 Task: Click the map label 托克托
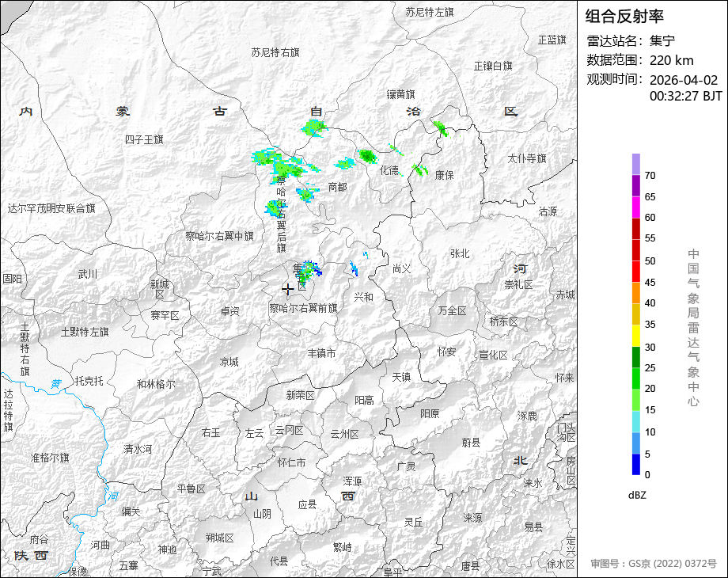89,382
